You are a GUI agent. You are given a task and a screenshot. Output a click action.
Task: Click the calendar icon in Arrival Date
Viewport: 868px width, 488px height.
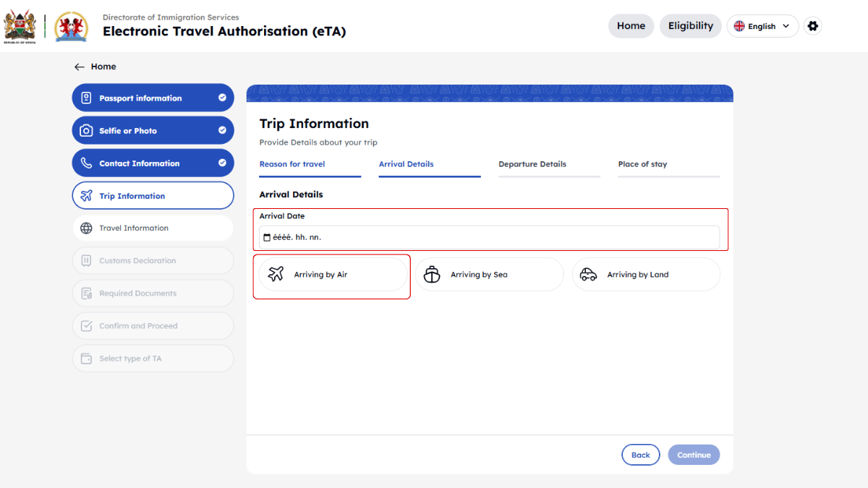tap(266, 237)
